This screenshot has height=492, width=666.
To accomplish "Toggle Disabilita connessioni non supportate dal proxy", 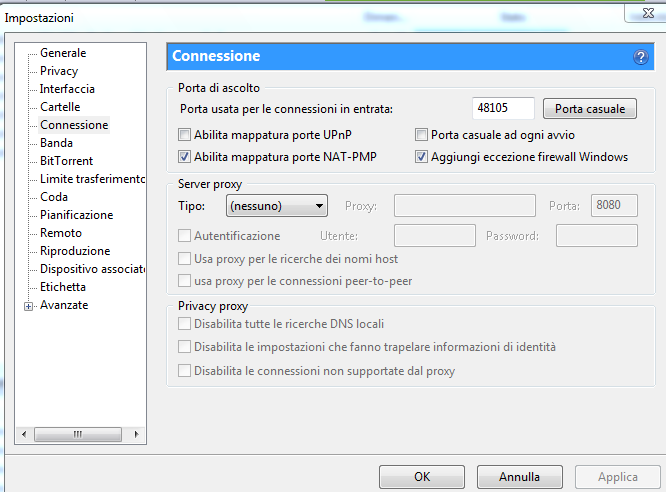I will pos(184,370).
